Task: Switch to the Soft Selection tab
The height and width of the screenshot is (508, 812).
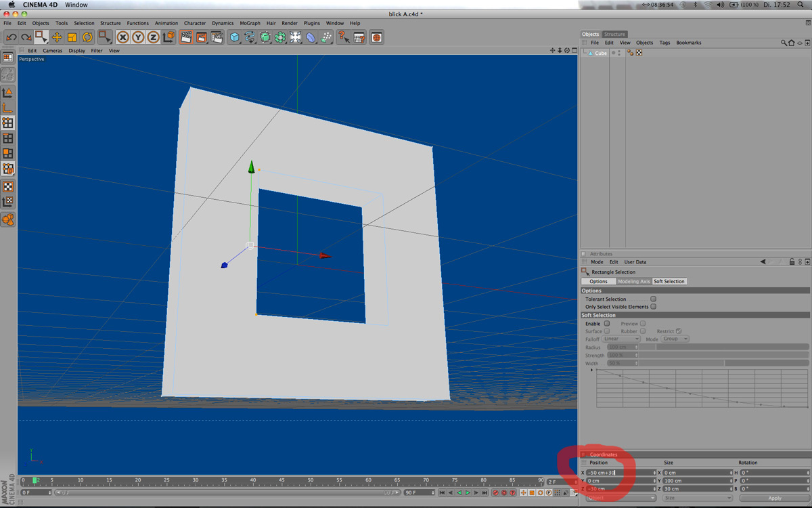Action: coord(669,281)
